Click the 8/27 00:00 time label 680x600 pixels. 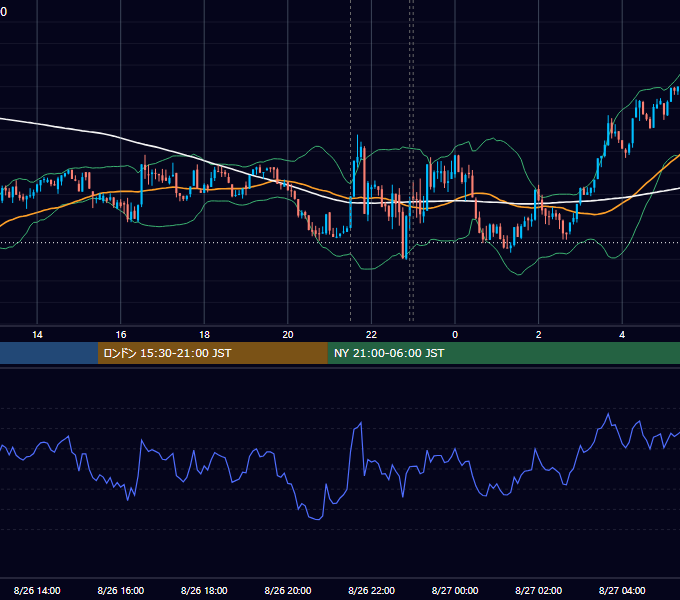[x=455, y=590]
